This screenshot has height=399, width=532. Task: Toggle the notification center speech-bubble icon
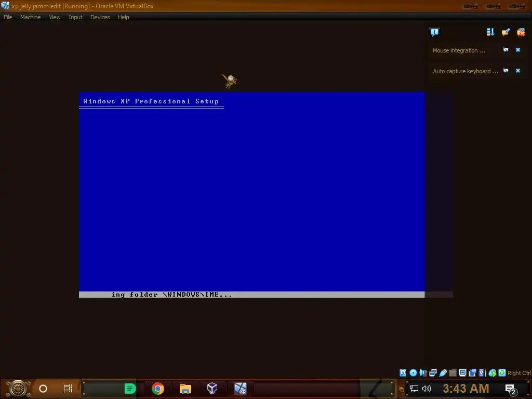click(x=434, y=32)
